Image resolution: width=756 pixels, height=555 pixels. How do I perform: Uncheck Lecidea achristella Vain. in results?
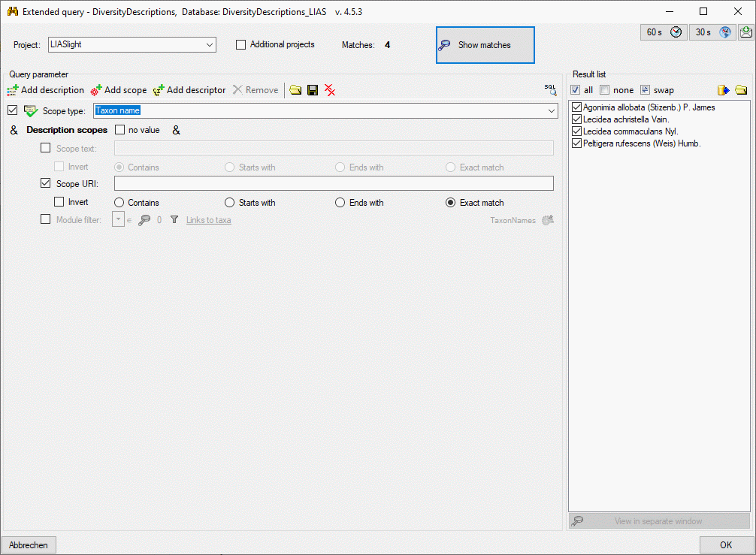pyautogui.click(x=577, y=119)
